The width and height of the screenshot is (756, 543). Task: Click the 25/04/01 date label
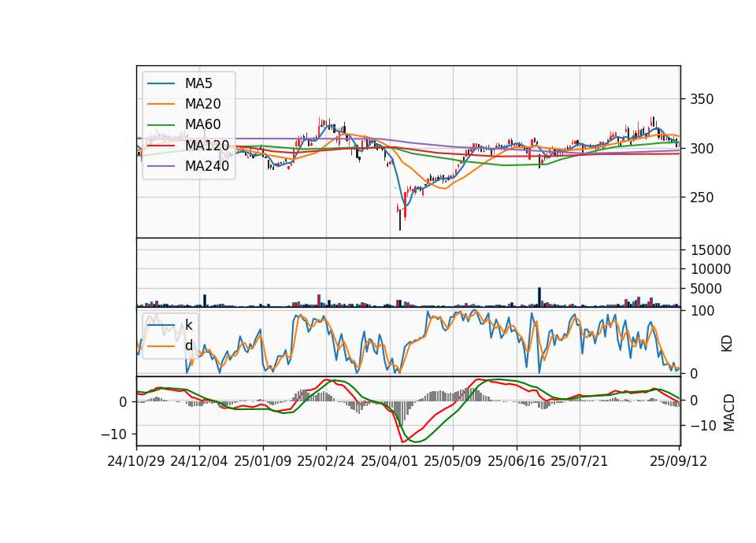(x=389, y=461)
